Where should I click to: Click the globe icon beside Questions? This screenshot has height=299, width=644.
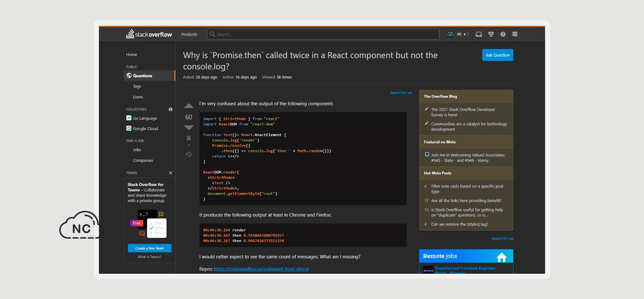[x=129, y=76]
